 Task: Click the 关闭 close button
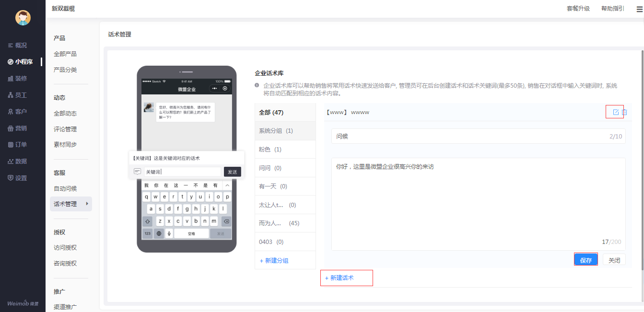pyautogui.click(x=614, y=260)
